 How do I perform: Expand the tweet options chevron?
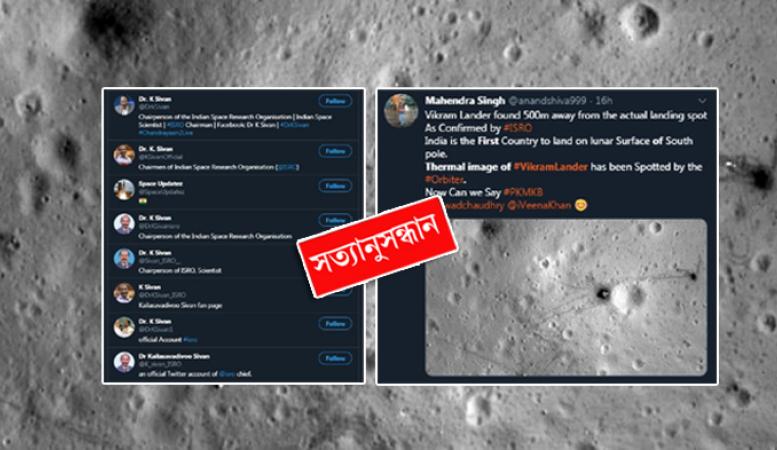(702, 101)
